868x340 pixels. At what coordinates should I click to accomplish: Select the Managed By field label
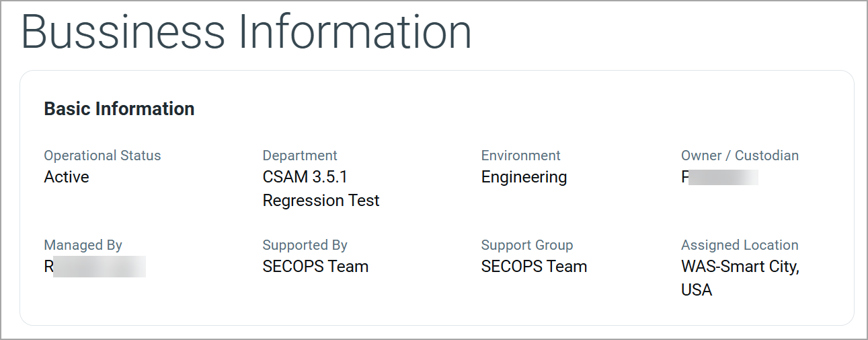[83, 245]
